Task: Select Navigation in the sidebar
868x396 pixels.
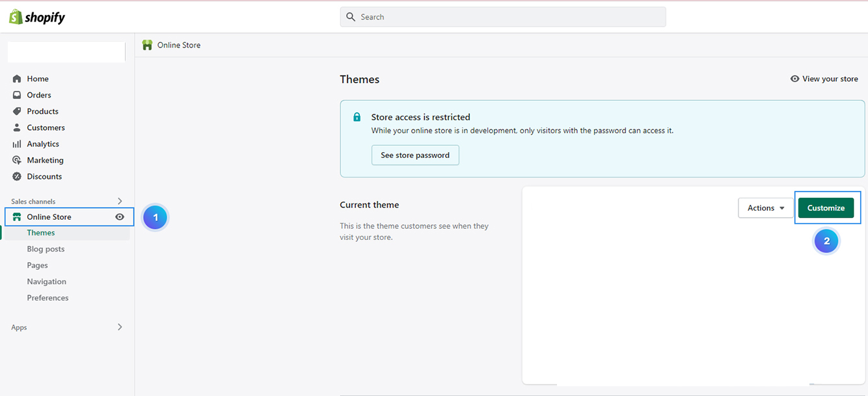Action: click(46, 282)
